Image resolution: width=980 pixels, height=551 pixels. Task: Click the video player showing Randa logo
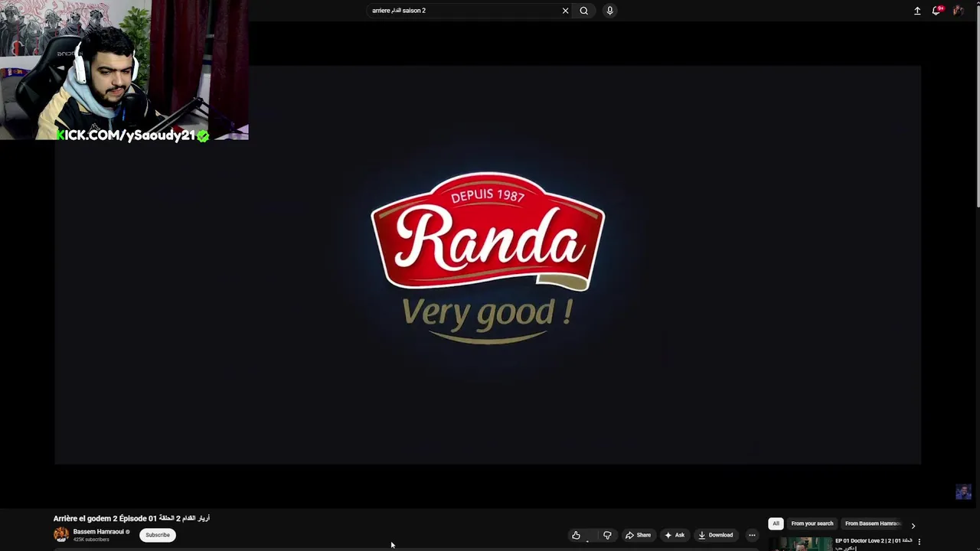pyautogui.click(x=488, y=265)
